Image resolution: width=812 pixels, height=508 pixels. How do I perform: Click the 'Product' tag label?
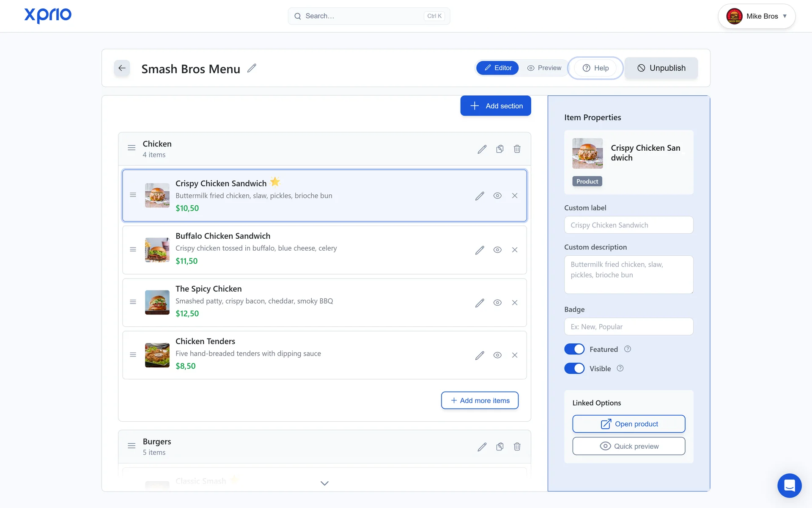click(x=587, y=181)
